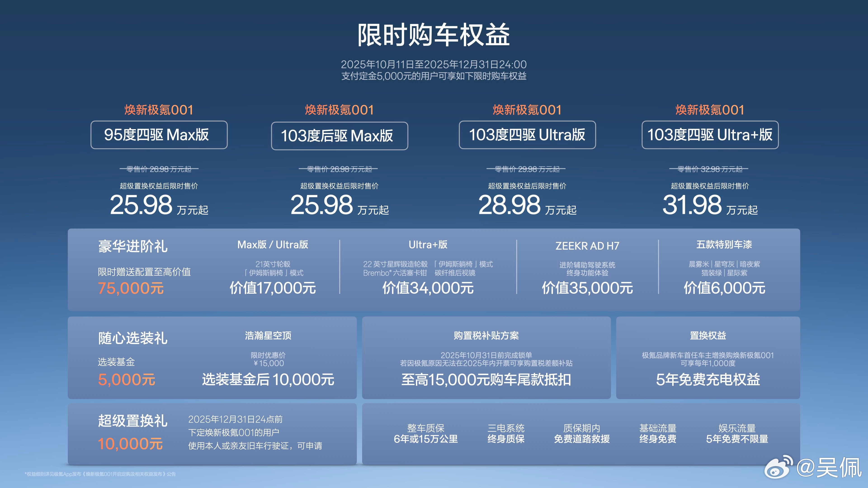Select the 103度四驱 Ultra+版 box
This screenshot has height=488, width=868.
click(x=710, y=135)
